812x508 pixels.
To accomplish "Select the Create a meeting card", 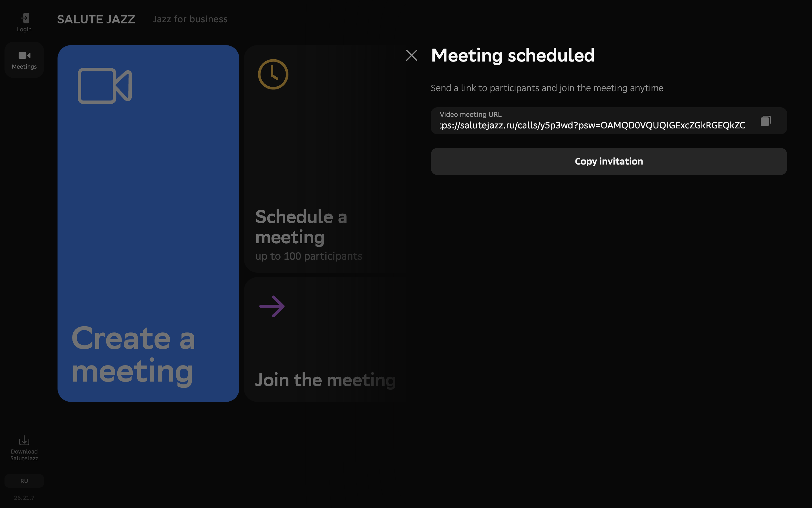I will pos(148,224).
